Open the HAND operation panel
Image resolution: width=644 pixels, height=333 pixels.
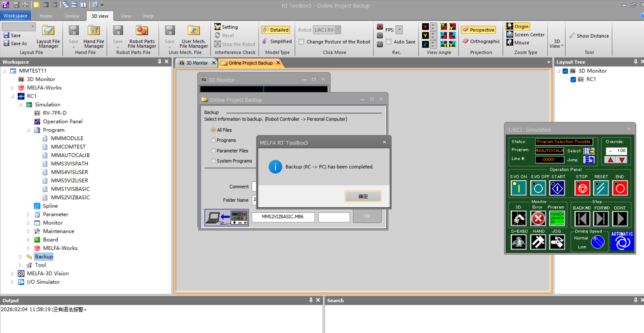point(538,242)
